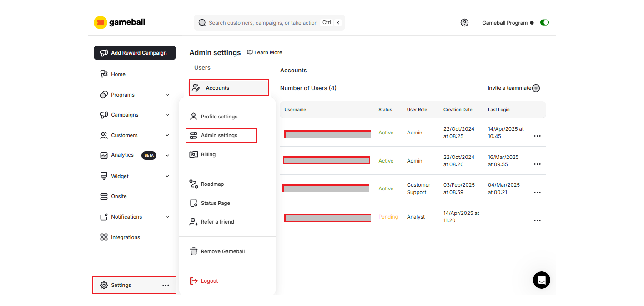The height and width of the screenshot is (306, 644).
Task: Click the Roadmap route icon
Action: 193,184
